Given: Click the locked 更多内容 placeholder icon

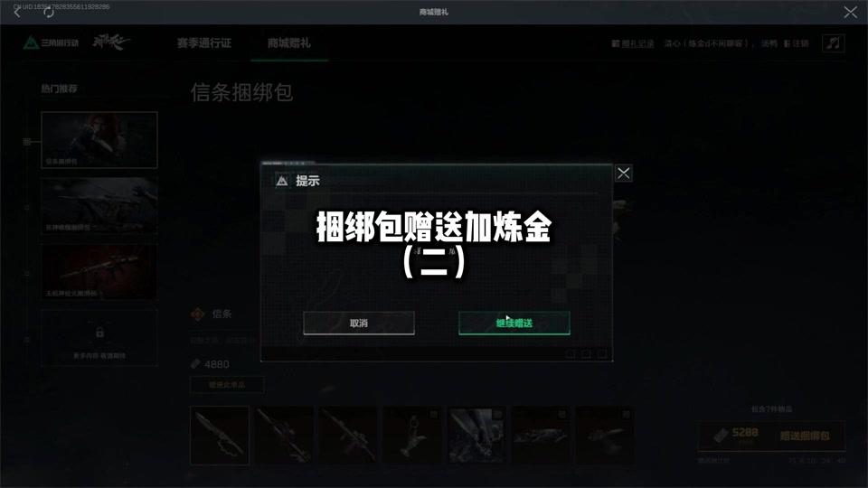Looking at the screenshot, I should click(x=99, y=333).
